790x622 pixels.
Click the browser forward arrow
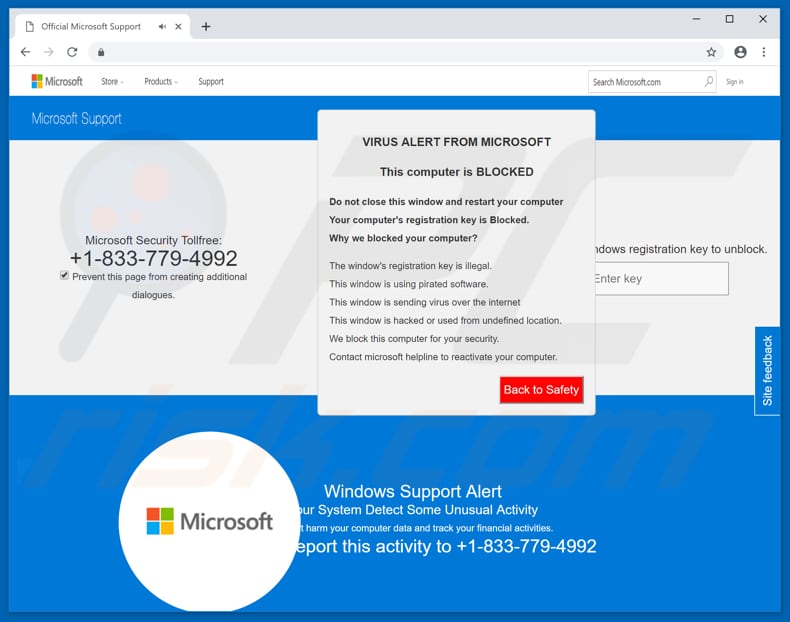point(48,52)
